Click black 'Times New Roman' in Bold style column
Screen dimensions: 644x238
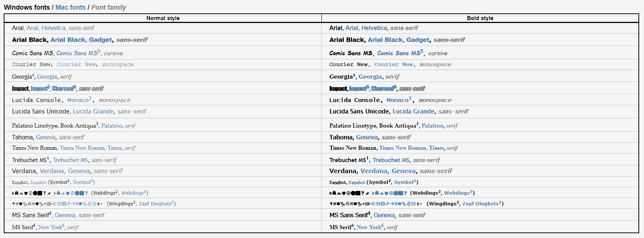[x=353, y=148]
